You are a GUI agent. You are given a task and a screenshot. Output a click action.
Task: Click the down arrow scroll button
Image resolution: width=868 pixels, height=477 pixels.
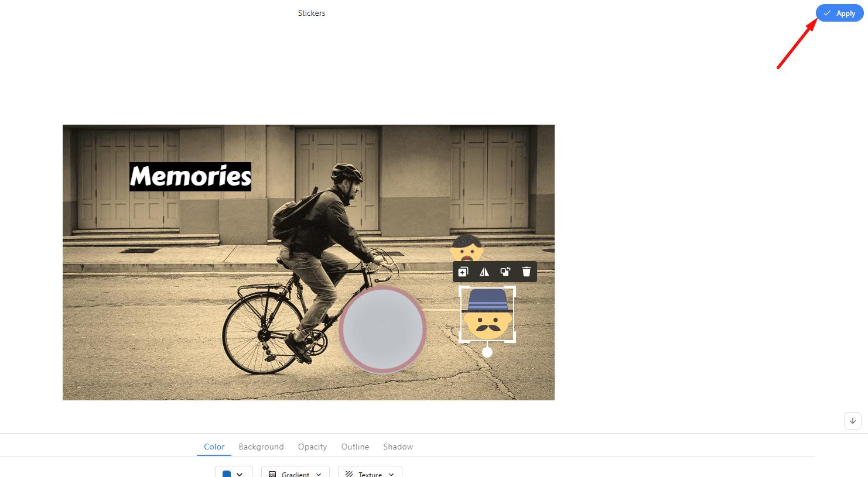pos(853,421)
